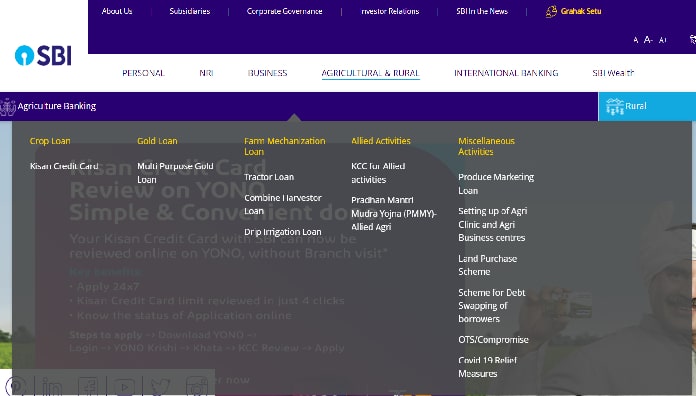Open Kisan Credit Card link

[x=64, y=166]
